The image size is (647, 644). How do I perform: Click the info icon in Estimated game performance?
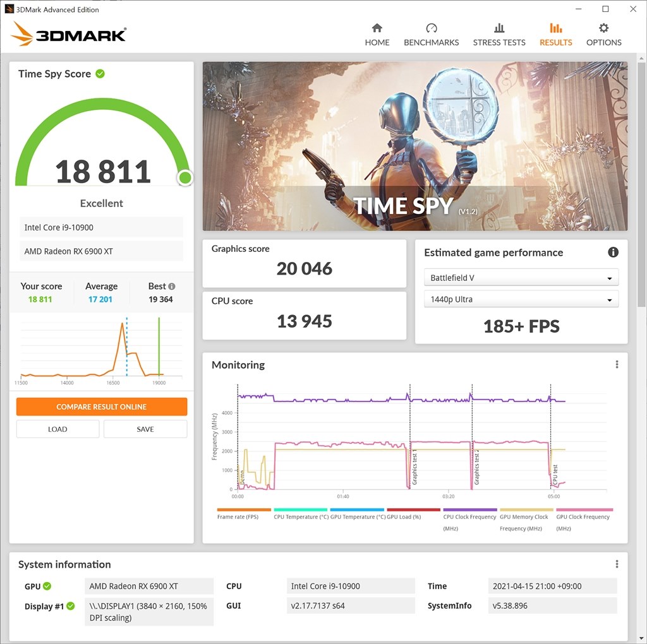click(613, 253)
